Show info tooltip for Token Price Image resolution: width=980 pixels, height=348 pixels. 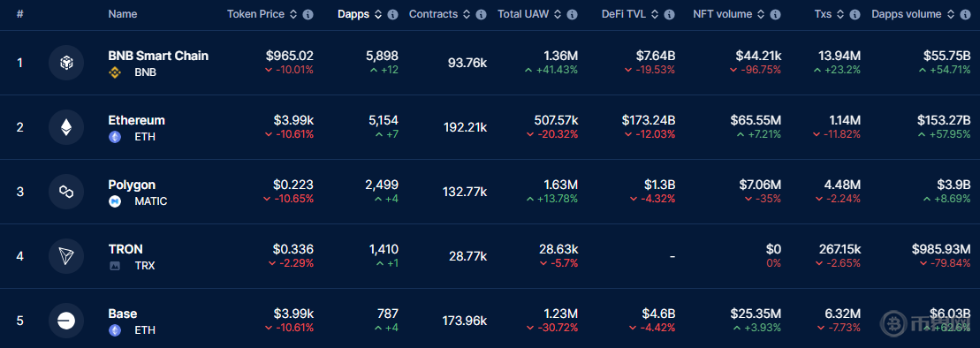(308, 14)
